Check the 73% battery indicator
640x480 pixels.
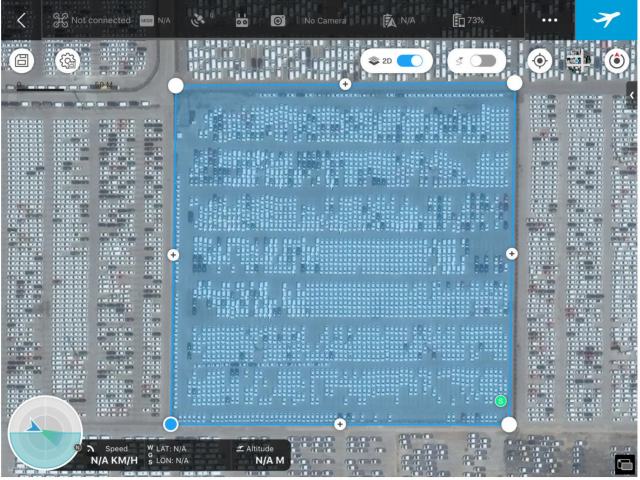pyautogui.click(x=468, y=20)
